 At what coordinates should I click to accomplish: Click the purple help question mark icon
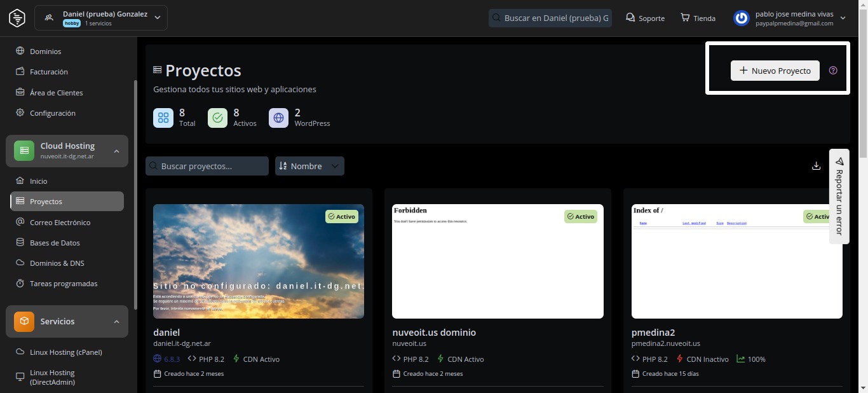[833, 71]
